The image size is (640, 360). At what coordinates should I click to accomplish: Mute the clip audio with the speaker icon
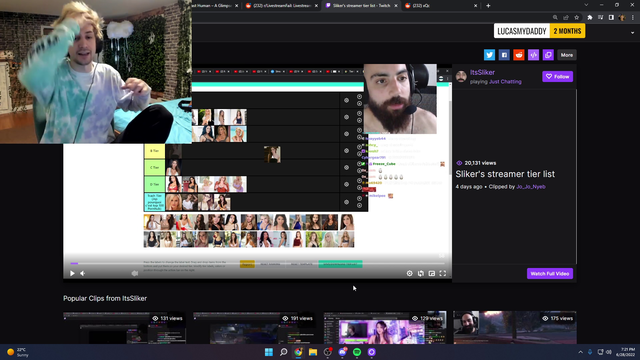(x=83, y=273)
